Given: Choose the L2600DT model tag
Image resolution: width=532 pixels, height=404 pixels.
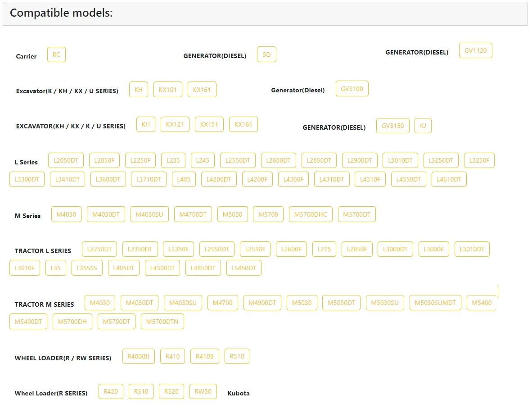Looking at the screenshot, I should click(278, 161).
